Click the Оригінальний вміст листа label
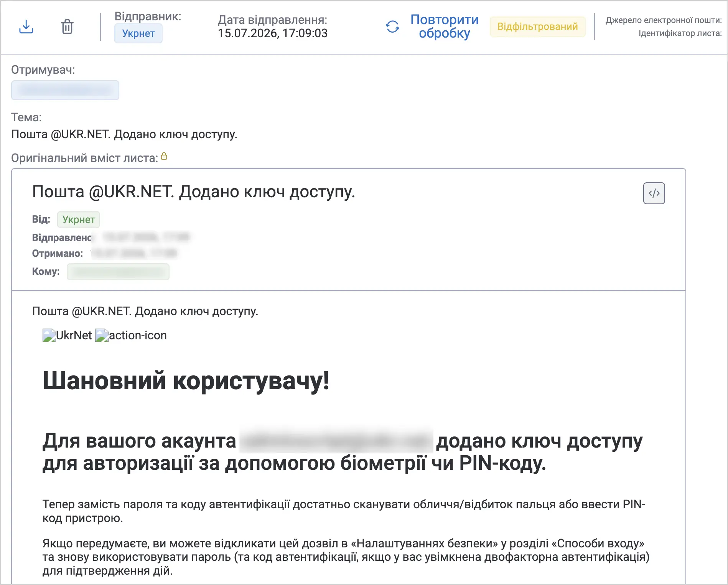This screenshot has height=585, width=728. [x=84, y=158]
